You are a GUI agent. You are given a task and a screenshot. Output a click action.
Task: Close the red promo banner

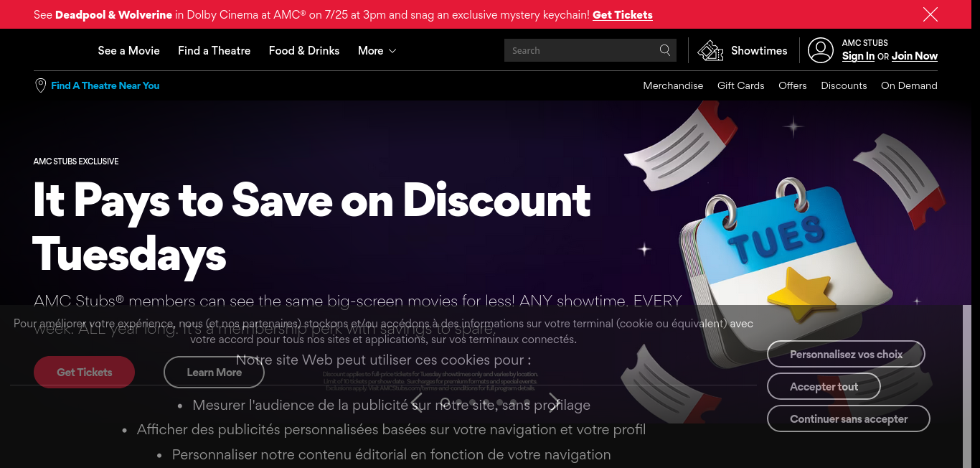(x=930, y=14)
